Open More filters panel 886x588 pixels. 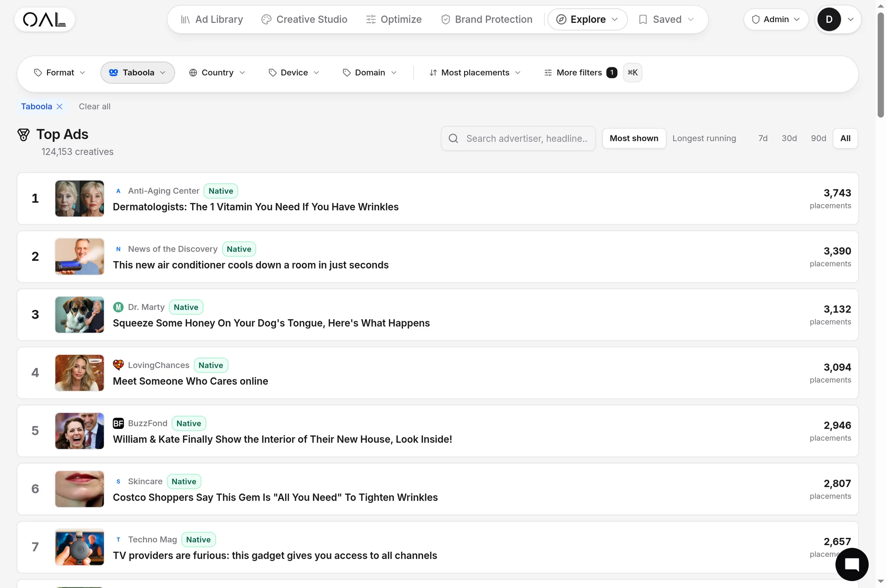580,73
